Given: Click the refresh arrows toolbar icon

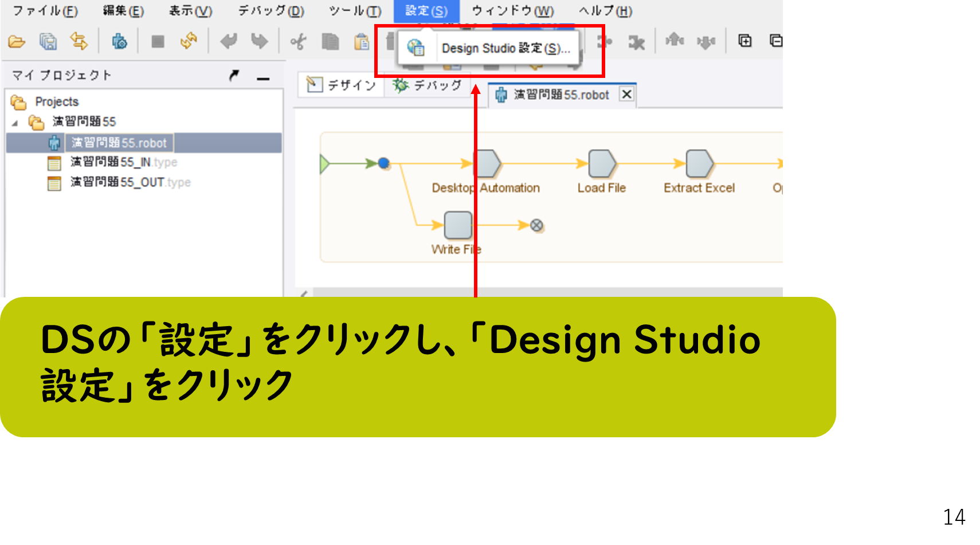Looking at the screenshot, I should click(189, 41).
